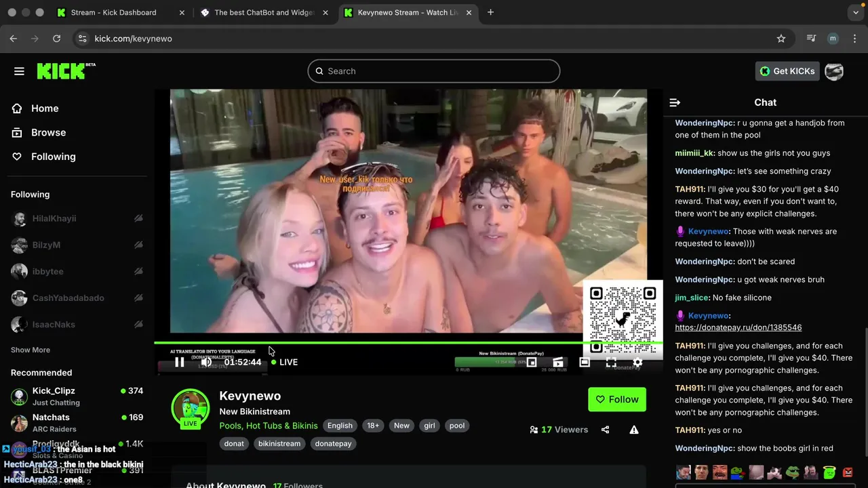Insert the green frog with rose emote

tap(738, 472)
